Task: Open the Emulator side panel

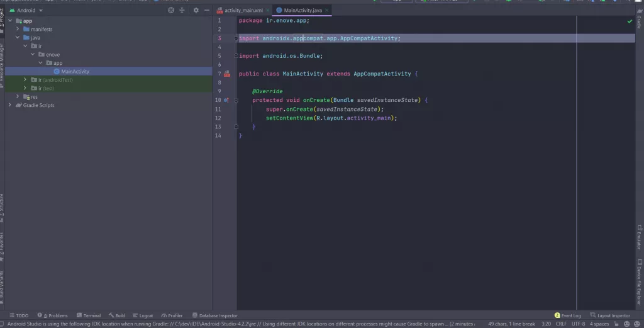Action: [640, 237]
